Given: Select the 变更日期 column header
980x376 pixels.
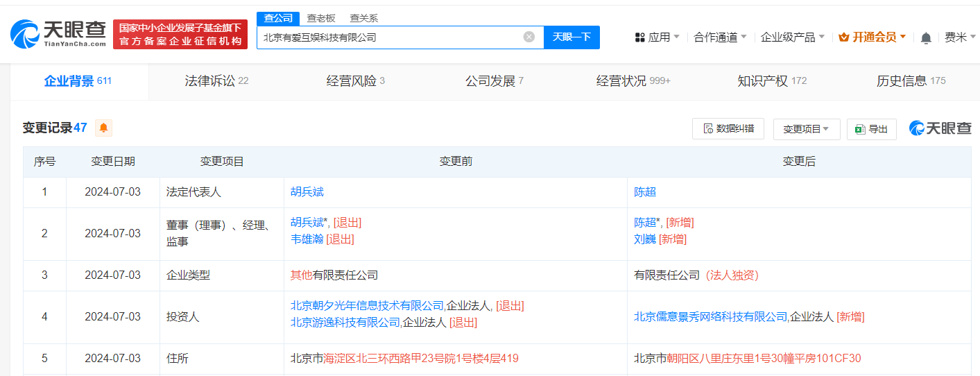Looking at the screenshot, I should tap(113, 162).
